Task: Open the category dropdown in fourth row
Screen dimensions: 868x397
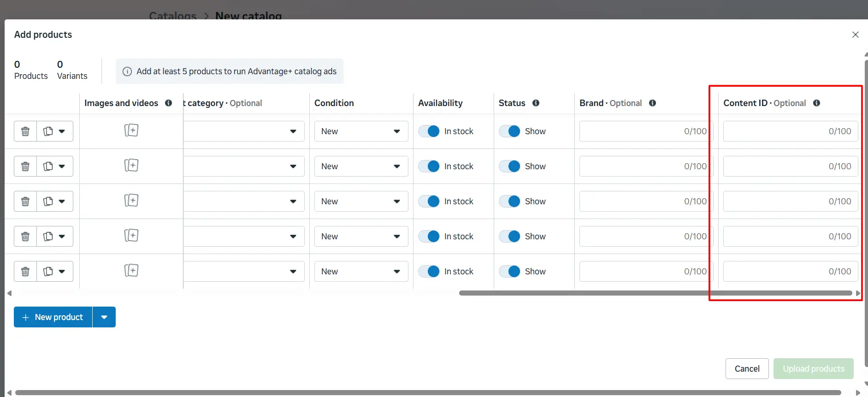Action: pyautogui.click(x=244, y=237)
